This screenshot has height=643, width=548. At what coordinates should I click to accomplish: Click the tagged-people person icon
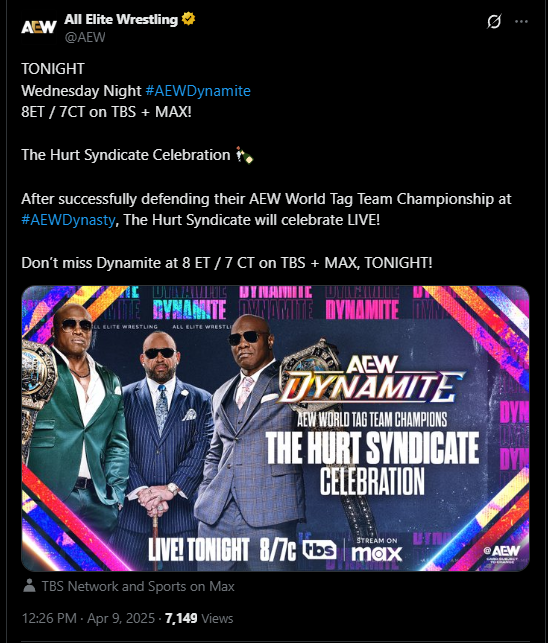[29, 586]
